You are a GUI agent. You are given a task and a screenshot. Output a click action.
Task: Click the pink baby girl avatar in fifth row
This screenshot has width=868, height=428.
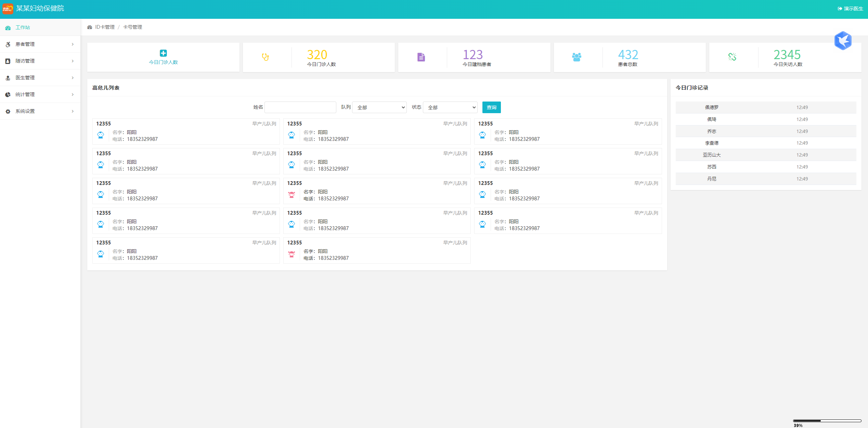pyautogui.click(x=292, y=254)
